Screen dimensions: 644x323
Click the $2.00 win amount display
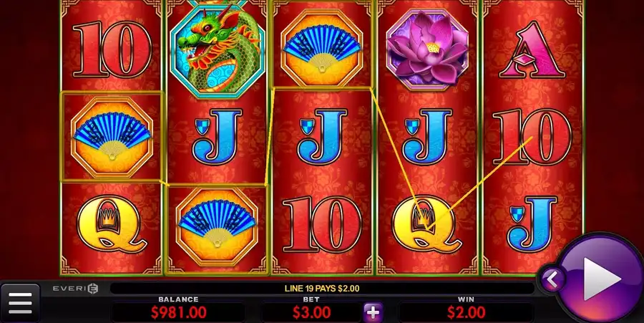[x=466, y=313]
